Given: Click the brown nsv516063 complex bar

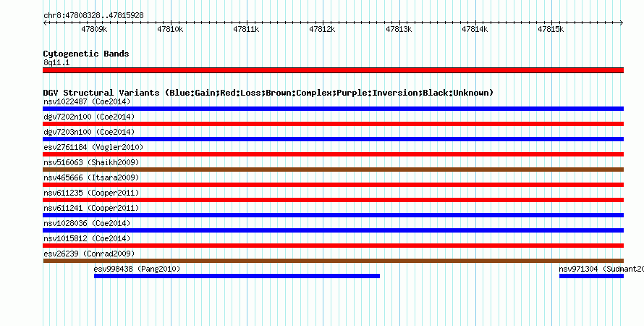Looking at the screenshot, I should click(x=333, y=170).
